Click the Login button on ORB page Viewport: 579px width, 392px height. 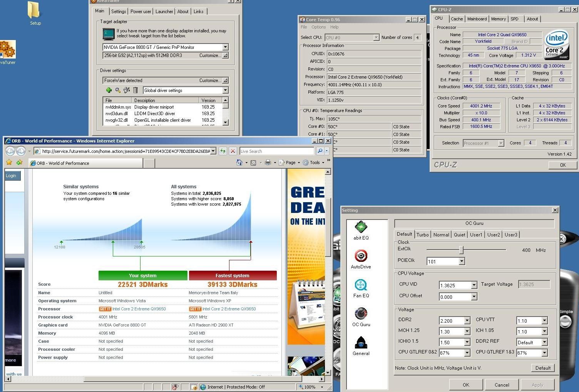pyautogui.click(x=12, y=176)
